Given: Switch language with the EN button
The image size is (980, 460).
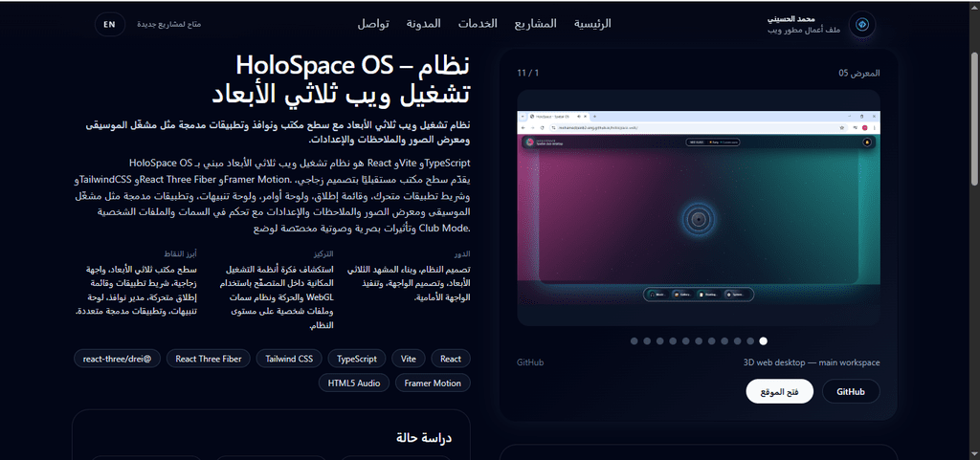Looking at the screenshot, I should pyautogui.click(x=109, y=24).
